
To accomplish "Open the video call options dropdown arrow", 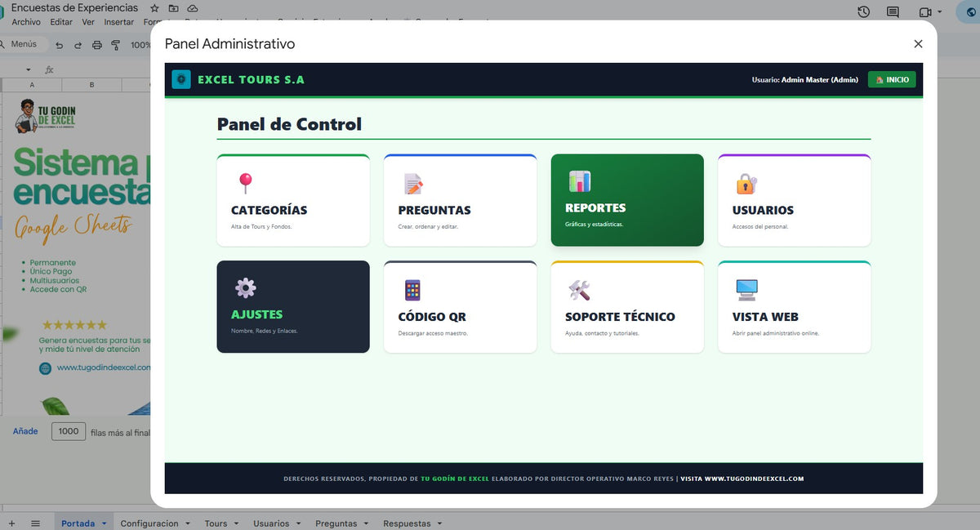I will click(940, 12).
